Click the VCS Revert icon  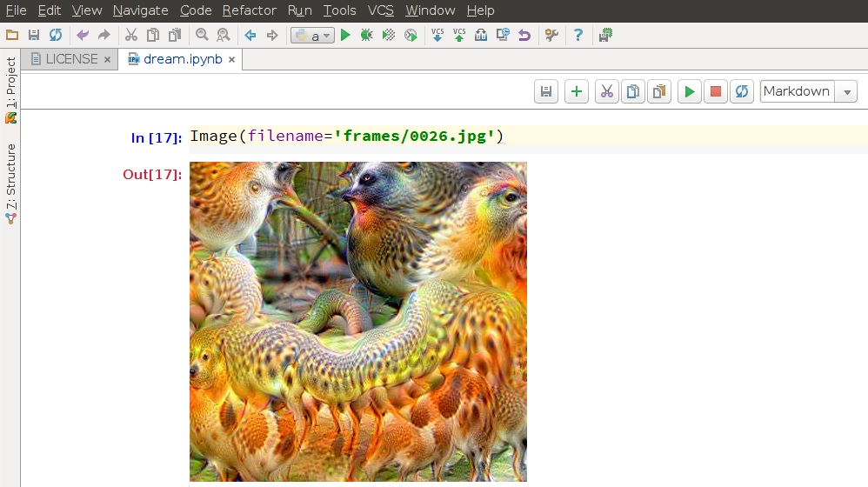[524, 36]
